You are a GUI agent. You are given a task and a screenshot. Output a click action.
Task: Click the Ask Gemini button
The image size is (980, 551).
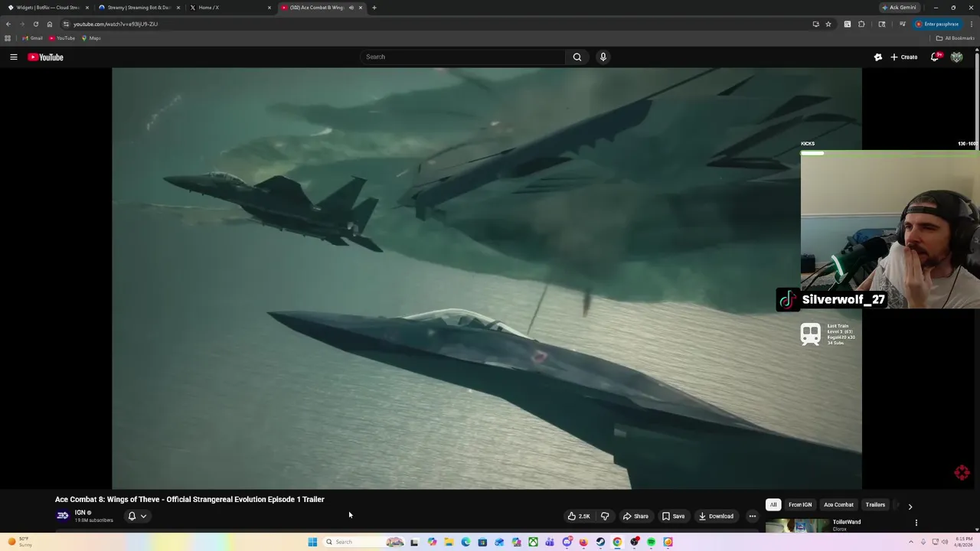tap(899, 8)
